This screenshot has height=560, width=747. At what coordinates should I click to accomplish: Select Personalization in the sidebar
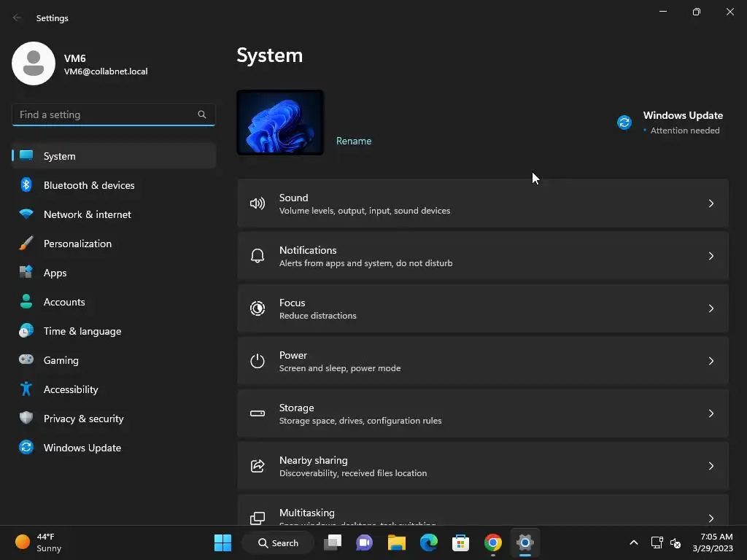coord(113,244)
